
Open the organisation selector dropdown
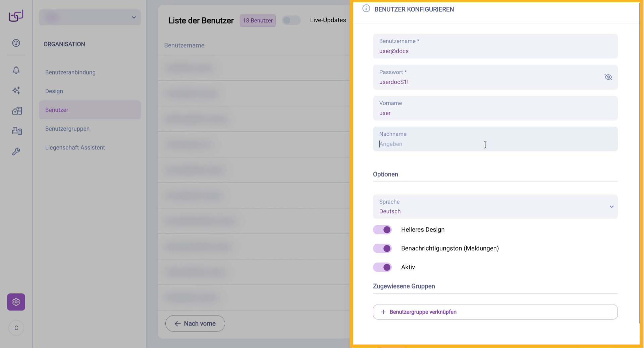click(90, 17)
